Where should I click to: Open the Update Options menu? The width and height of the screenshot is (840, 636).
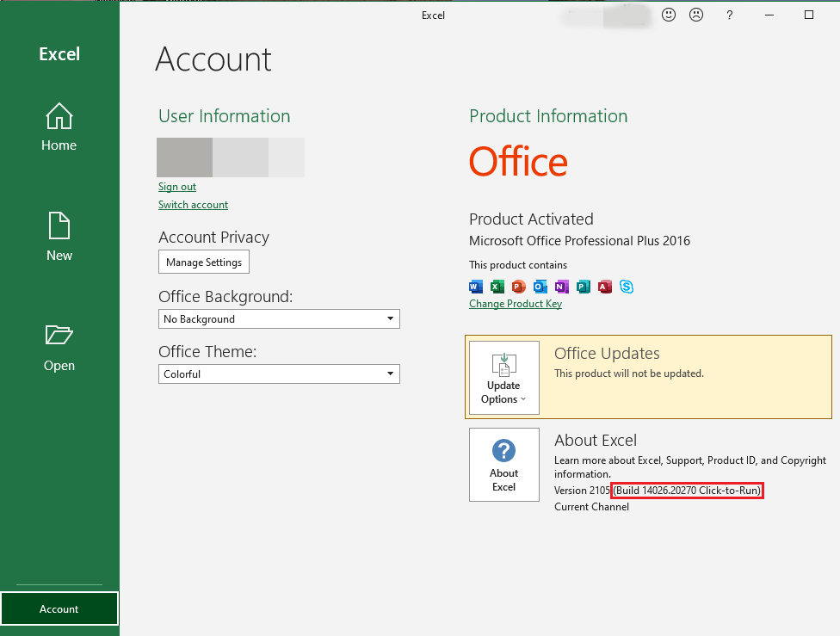click(x=504, y=378)
